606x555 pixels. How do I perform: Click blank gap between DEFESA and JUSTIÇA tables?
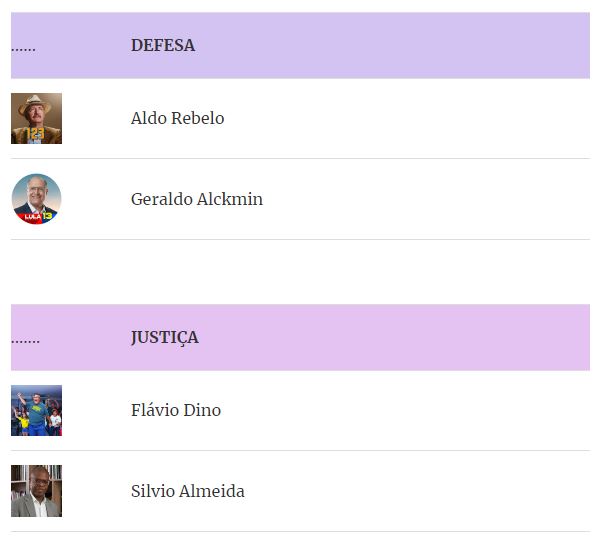300,272
